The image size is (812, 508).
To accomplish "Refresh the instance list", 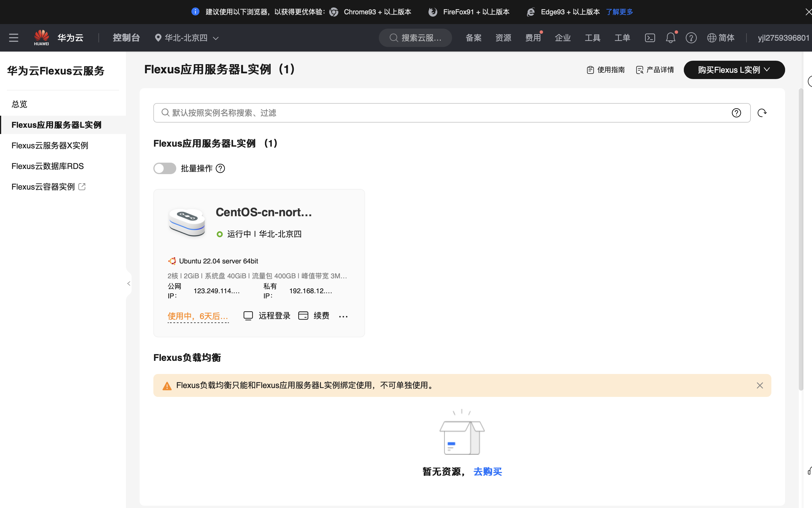I will (762, 113).
